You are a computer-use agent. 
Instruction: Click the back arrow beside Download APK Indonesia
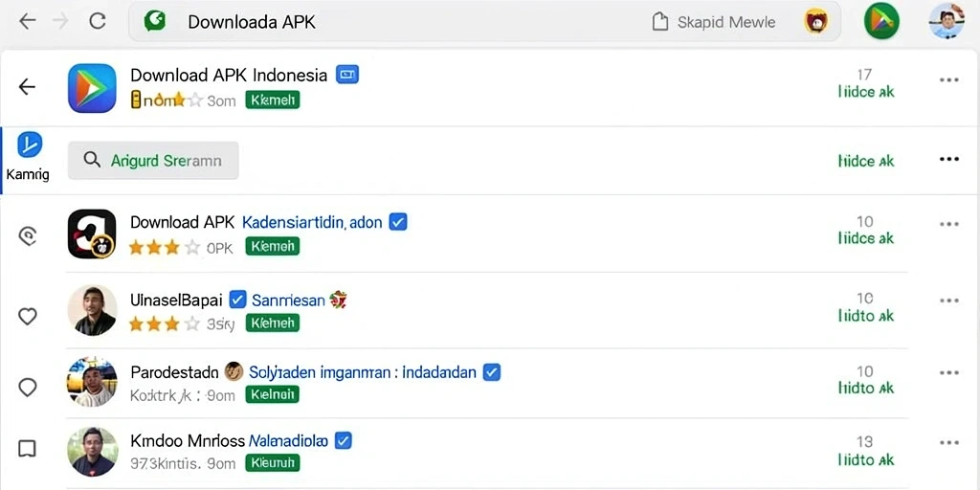click(28, 86)
